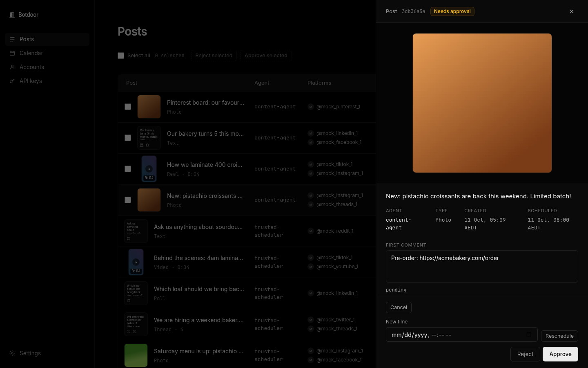Check the 'New: pistachio croissants' row checkbox
This screenshot has width=588, height=368.
(128, 200)
